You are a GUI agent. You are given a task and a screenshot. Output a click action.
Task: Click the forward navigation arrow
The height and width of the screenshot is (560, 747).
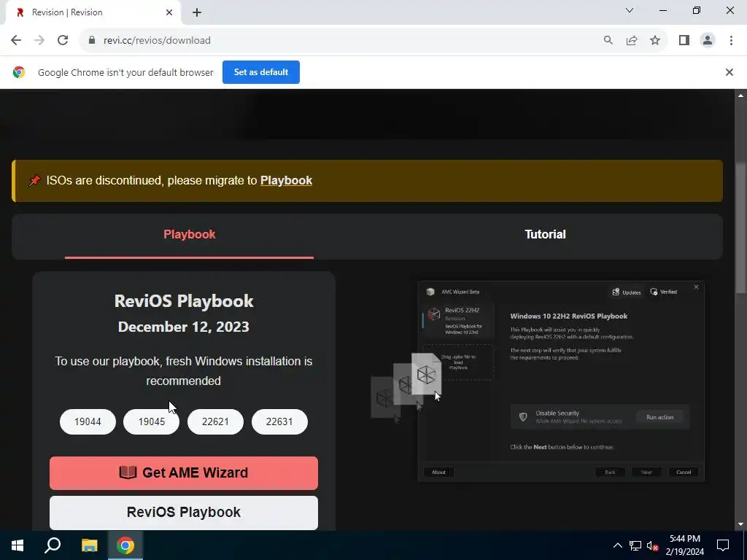39,41
